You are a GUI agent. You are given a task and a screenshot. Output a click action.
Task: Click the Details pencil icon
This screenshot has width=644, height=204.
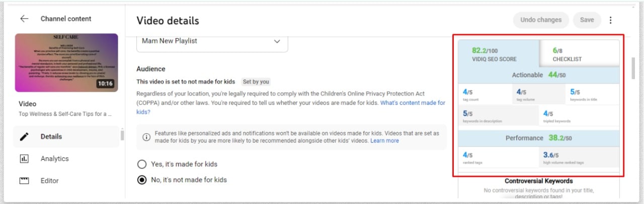[x=24, y=137]
